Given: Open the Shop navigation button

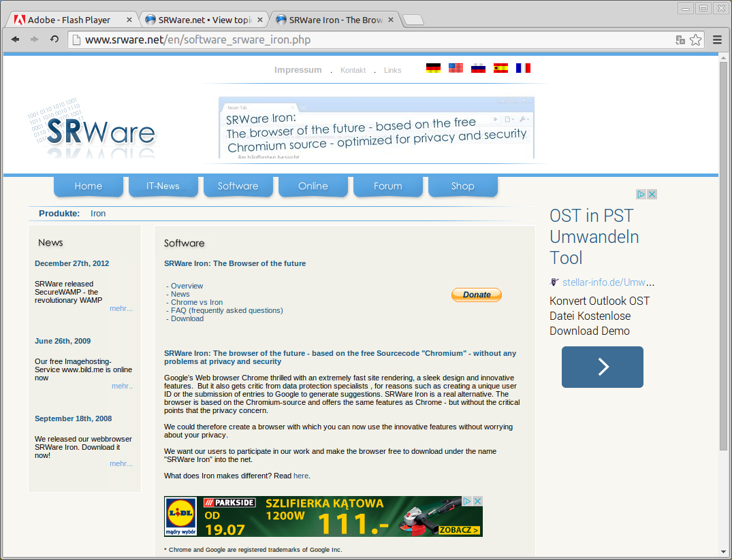Looking at the screenshot, I should point(462,186).
